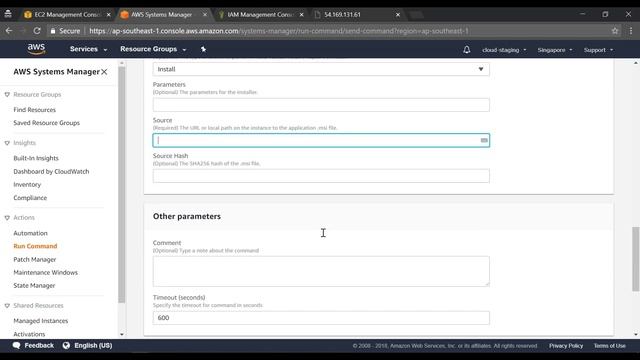Viewport: 640px width, 360px height.
Task: Open the Support dropdown menu
Action: tap(598, 50)
